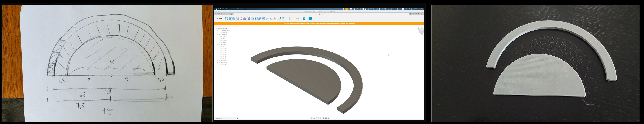
Task: Expand the Bodies folder in browser
Action: click(x=218, y=60)
